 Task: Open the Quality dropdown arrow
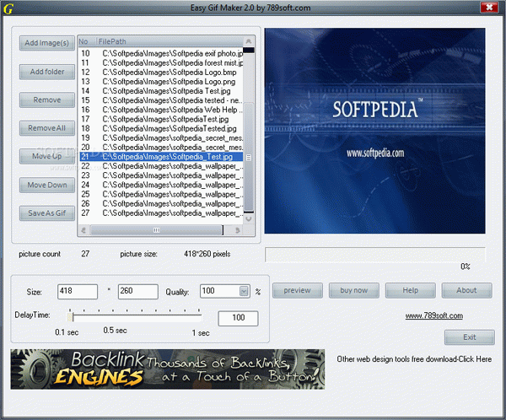pyautogui.click(x=245, y=291)
